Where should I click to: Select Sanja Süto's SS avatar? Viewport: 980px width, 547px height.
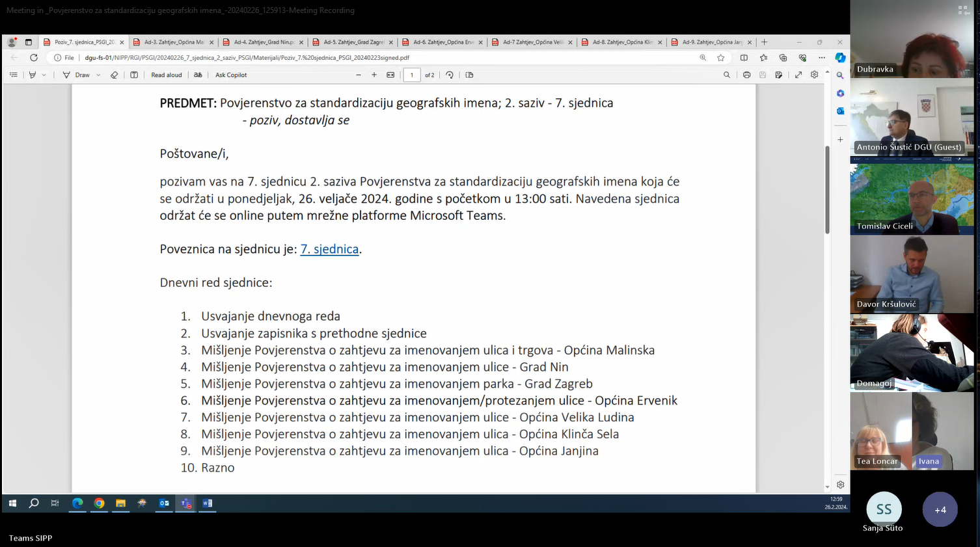click(x=884, y=509)
